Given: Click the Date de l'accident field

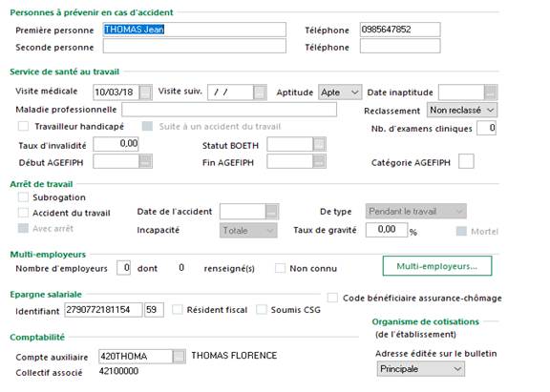Looking at the screenshot, I should [243, 211].
